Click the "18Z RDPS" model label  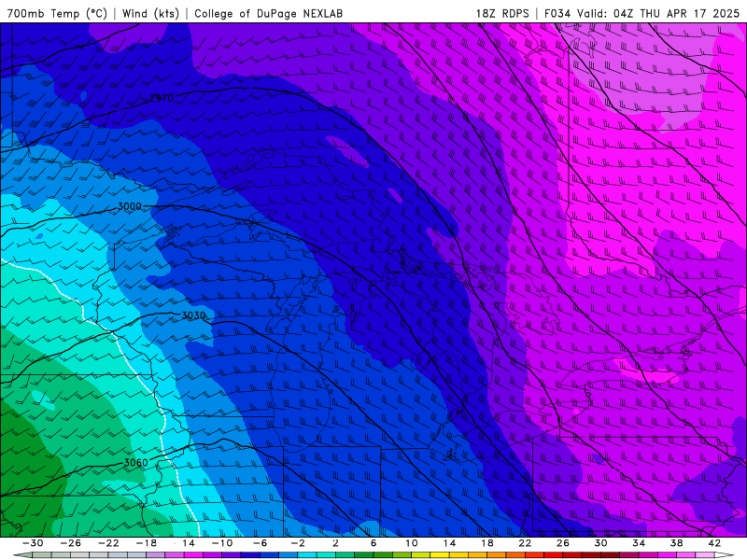(502, 13)
